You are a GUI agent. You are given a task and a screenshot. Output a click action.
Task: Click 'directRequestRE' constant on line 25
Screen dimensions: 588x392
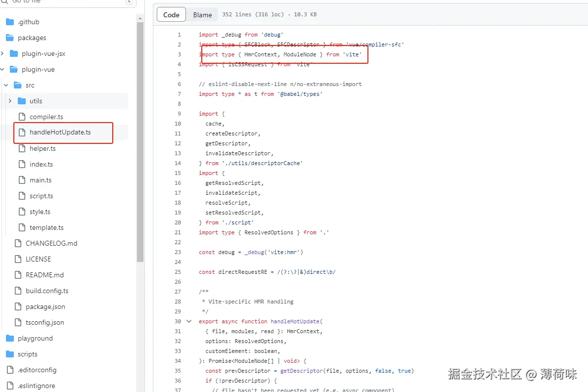[x=243, y=272]
